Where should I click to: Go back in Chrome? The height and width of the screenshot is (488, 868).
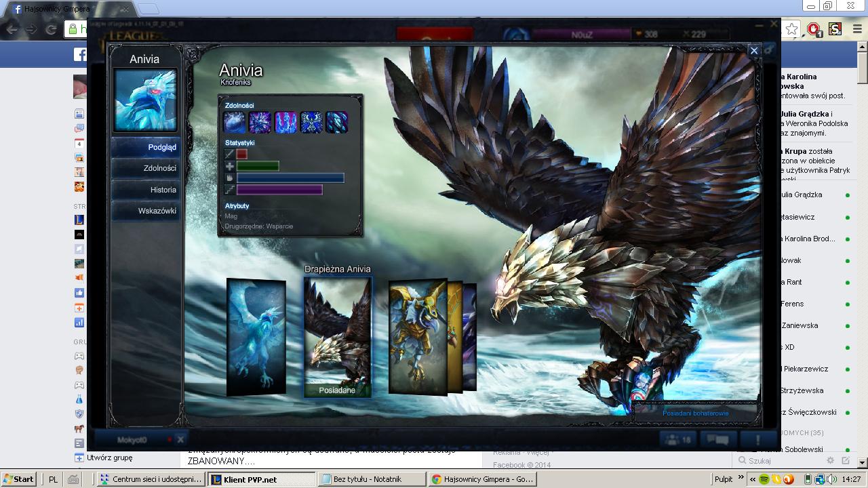tap(12, 29)
